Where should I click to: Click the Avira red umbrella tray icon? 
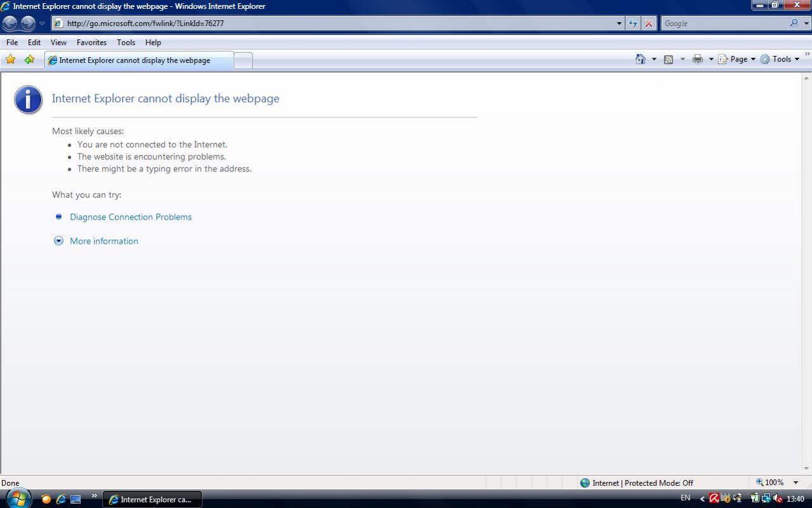point(714,498)
